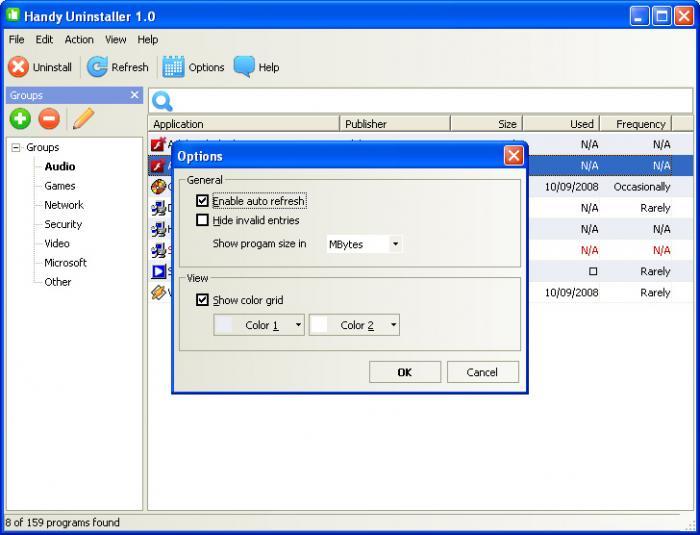This screenshot has height=535, width=700.
Task: Select the Security group
Action: [63, 224]
